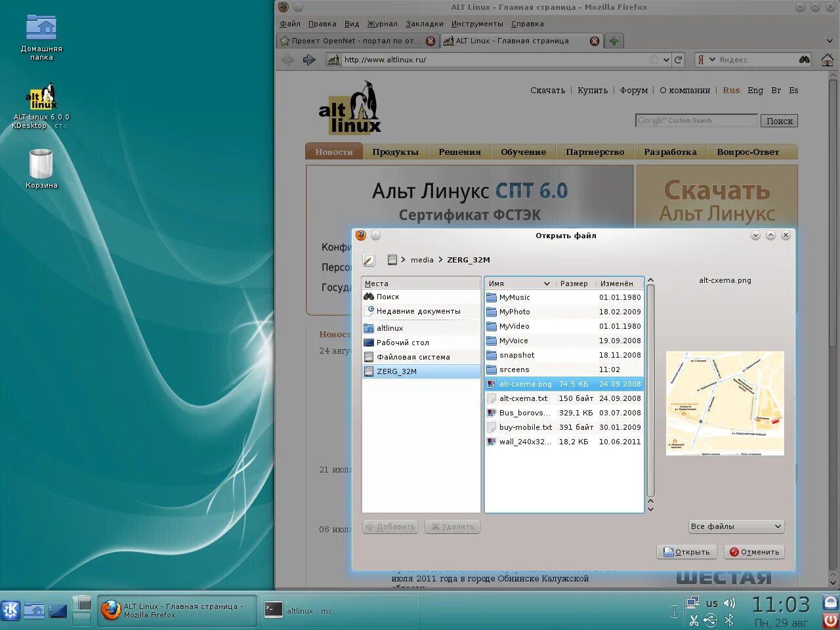Viewport: 840px width, 630px height.
Task: Select the MyMusic folder in the file list
Action: click(x=564, y=297)
